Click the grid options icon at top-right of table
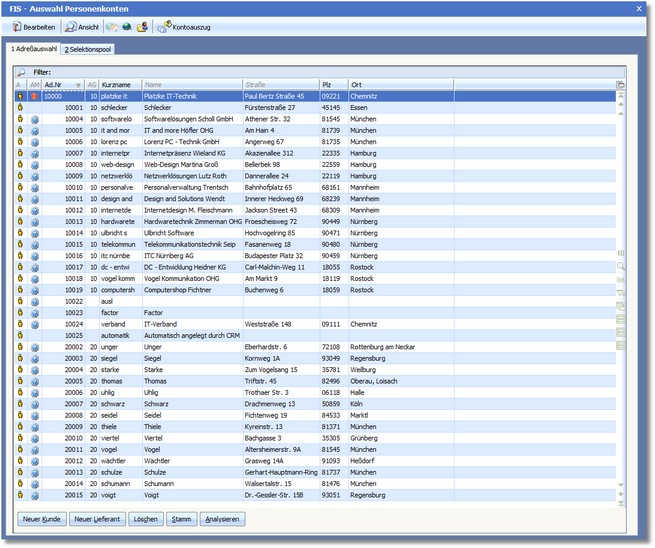 coord(621,85)
